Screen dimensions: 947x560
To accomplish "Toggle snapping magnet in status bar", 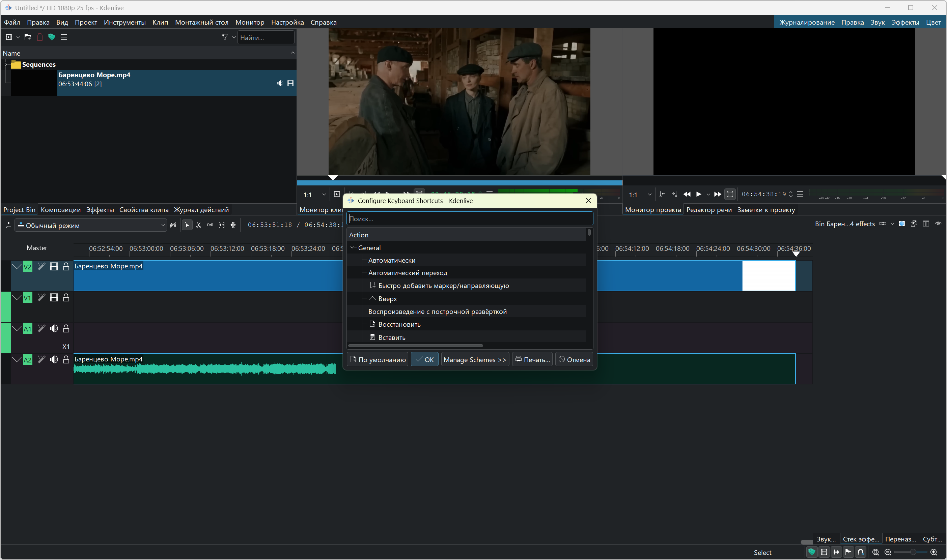I will [x=861, y=552].
